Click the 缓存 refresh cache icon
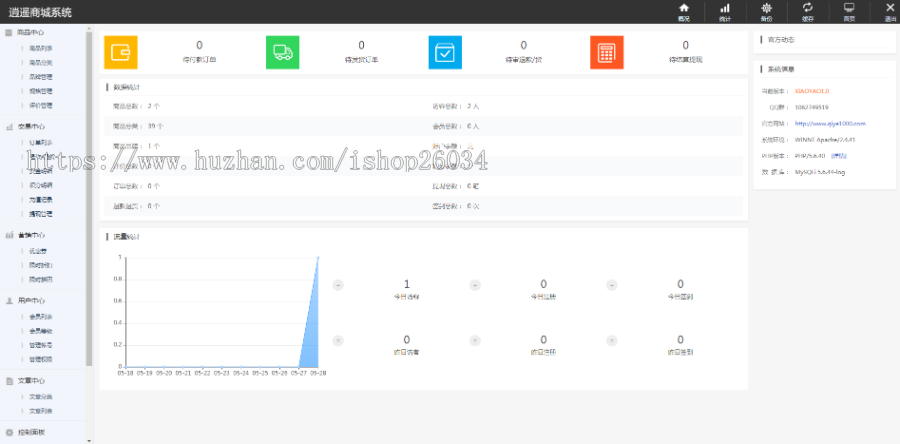 point(808,8)
